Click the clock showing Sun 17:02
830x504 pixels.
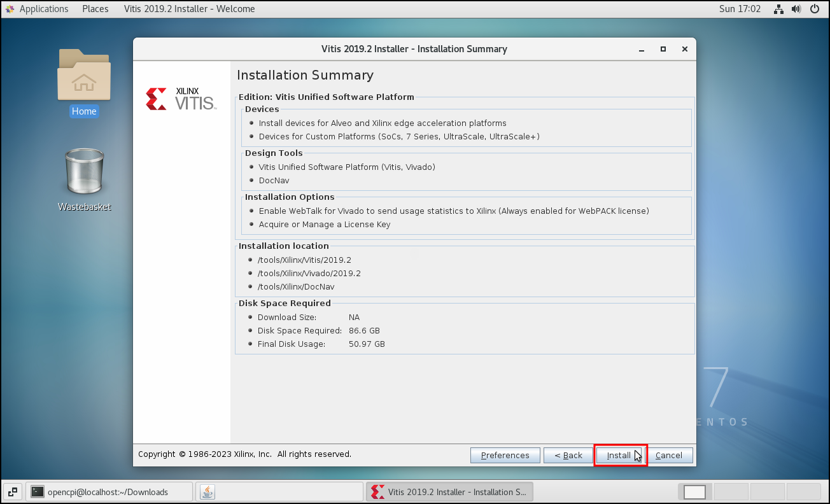pos(740,9)
